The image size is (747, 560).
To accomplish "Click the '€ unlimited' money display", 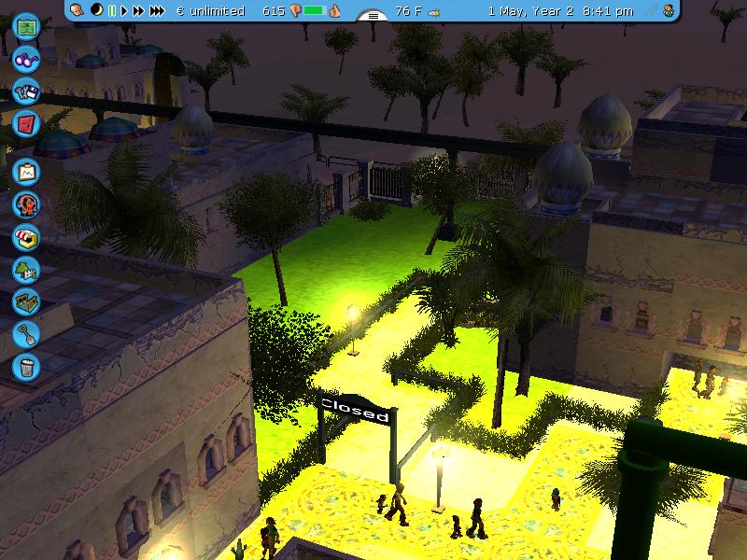I will click(x=210, y=11).
